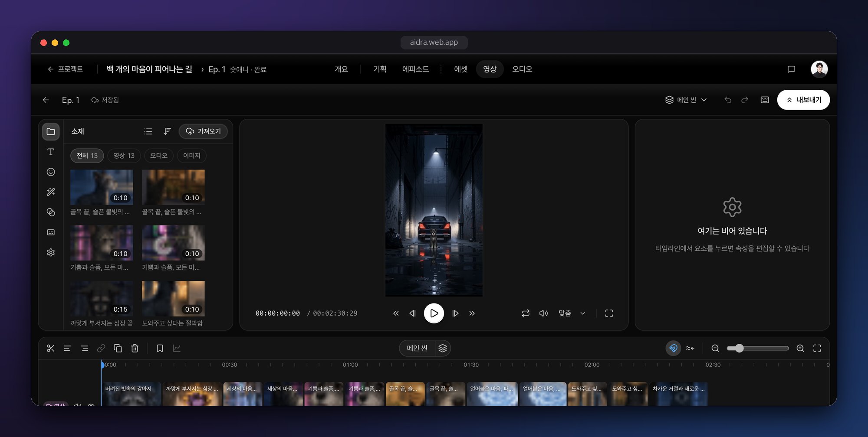Image resolution: width=868 pixels, height=437 pixels.
Task: Delete the selection with the trash icon
Action: (x=135, y=348)
